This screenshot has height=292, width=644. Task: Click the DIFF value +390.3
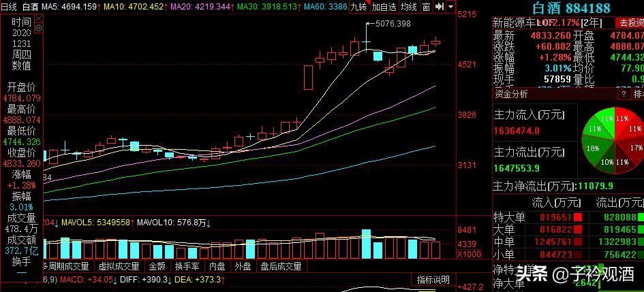pyautogui.click(x=155, y=280)
